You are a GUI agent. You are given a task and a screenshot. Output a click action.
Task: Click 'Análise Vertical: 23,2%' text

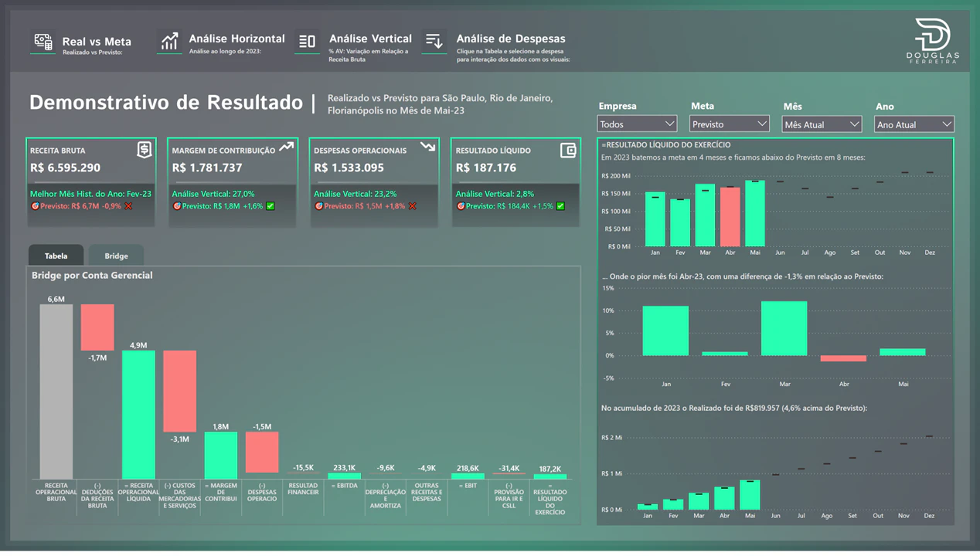pos(355,194)
